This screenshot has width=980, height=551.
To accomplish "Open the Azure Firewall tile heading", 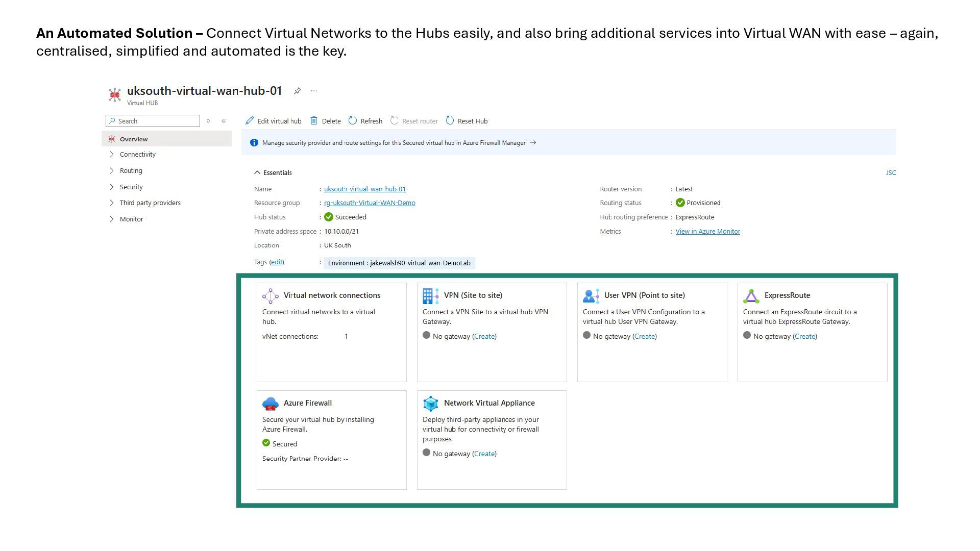I will (308, 403).
